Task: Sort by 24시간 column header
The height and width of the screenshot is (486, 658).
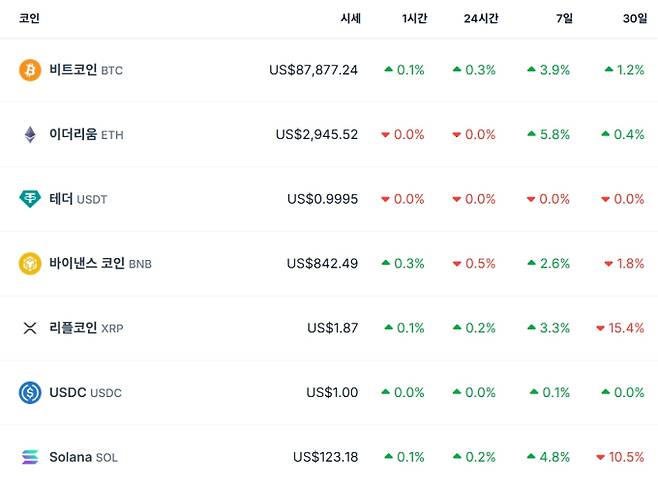Action: tap(481, 18)
